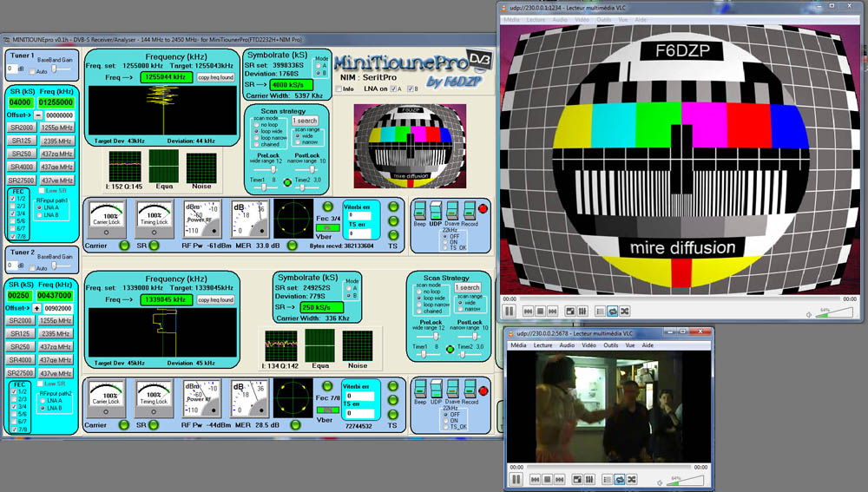Click Tuner 1 2395 MHz preset button
868x492 pixels.
pos(57,141)
